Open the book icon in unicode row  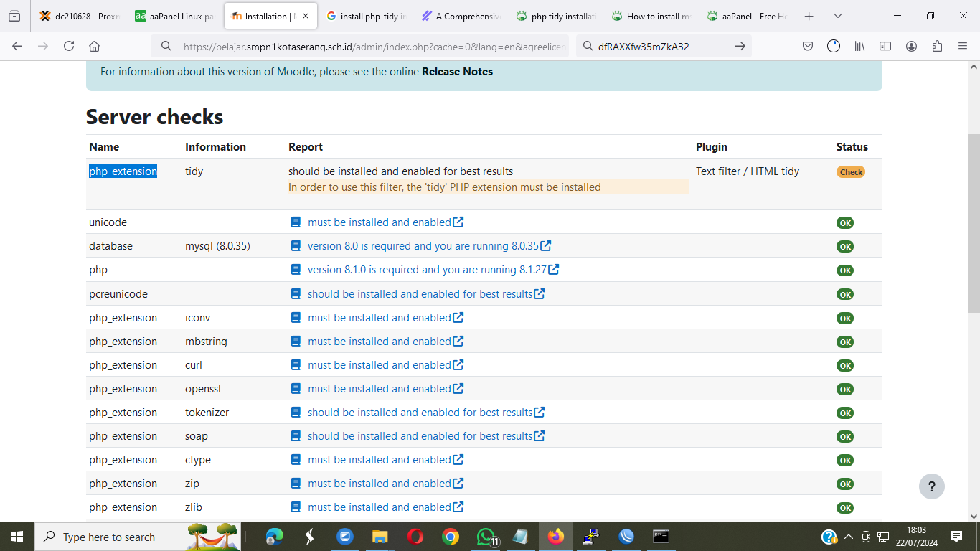pos(296,222)
